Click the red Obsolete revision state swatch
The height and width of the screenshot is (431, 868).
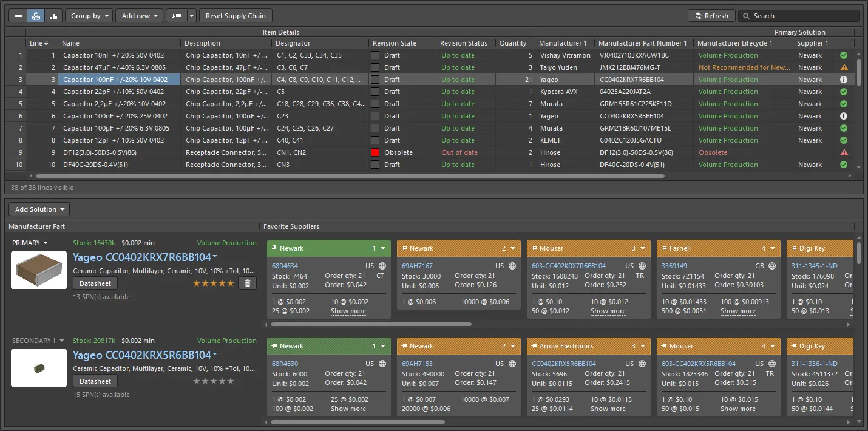coord(375,152)
